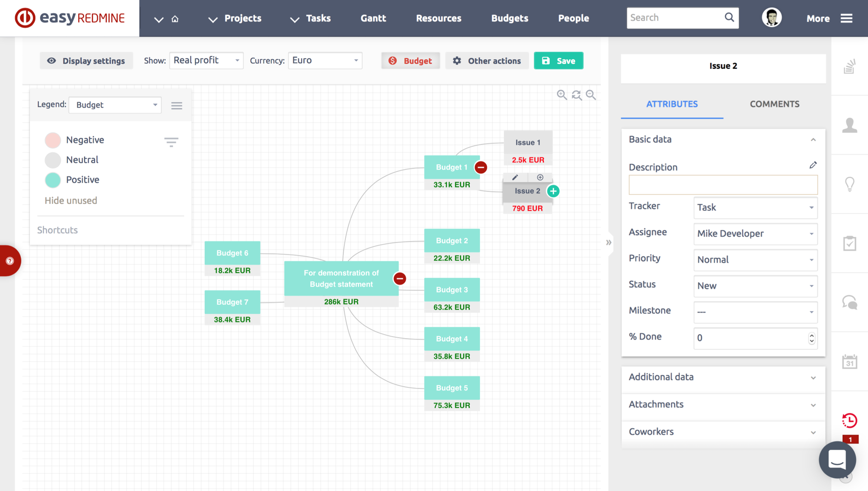Open the Real profit Show dropdown
Screen dimensions: 868x491
[206, 61]
